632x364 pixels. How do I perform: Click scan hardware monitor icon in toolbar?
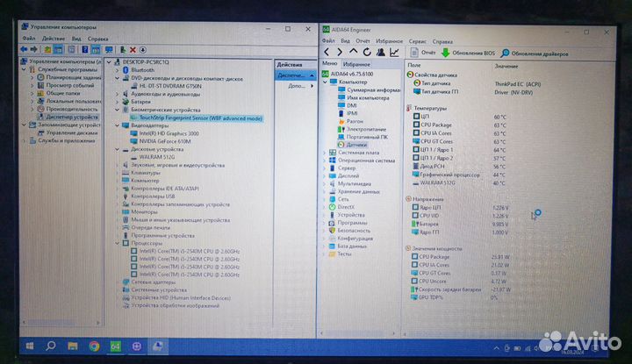(109, 50)
